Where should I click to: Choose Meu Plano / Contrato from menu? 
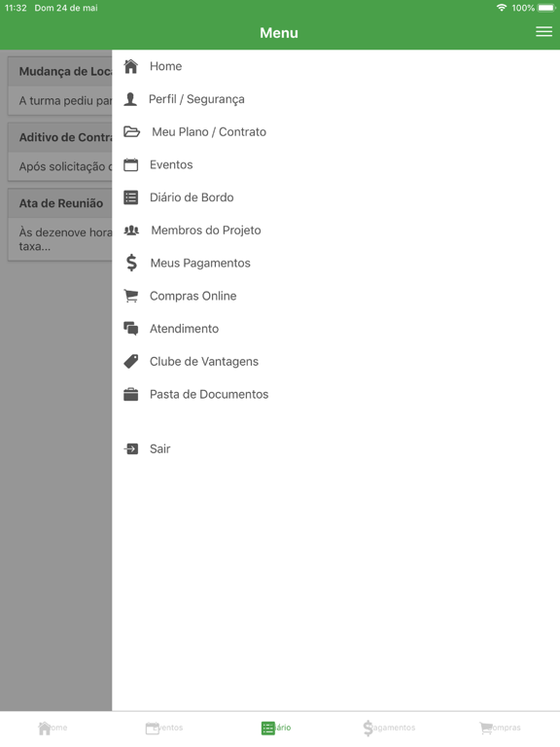click(335, 132)
